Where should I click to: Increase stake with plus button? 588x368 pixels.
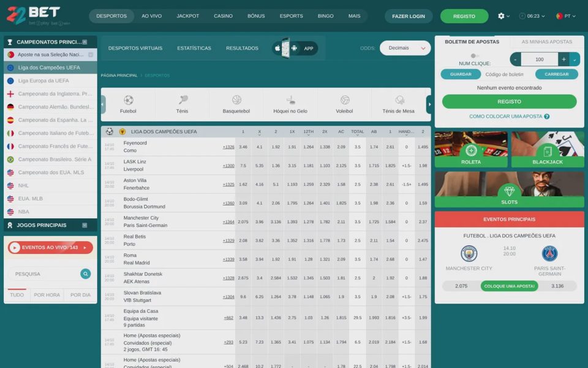pos(563,59)
